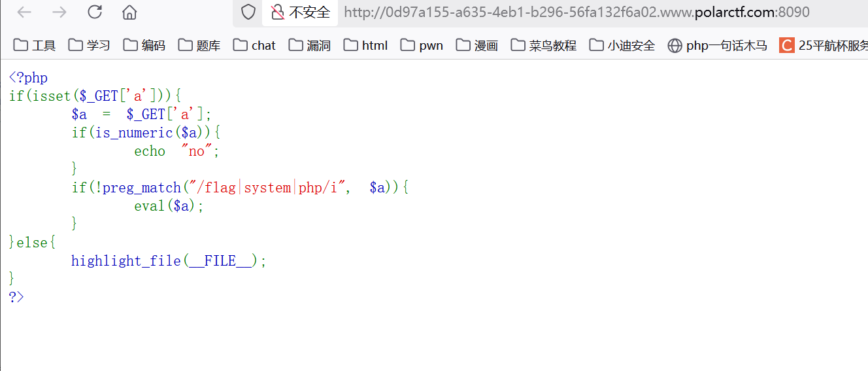868x371 pixels.
Task: Click the $a = $_GET['a']; line
Action: click(x=142, y=115)
